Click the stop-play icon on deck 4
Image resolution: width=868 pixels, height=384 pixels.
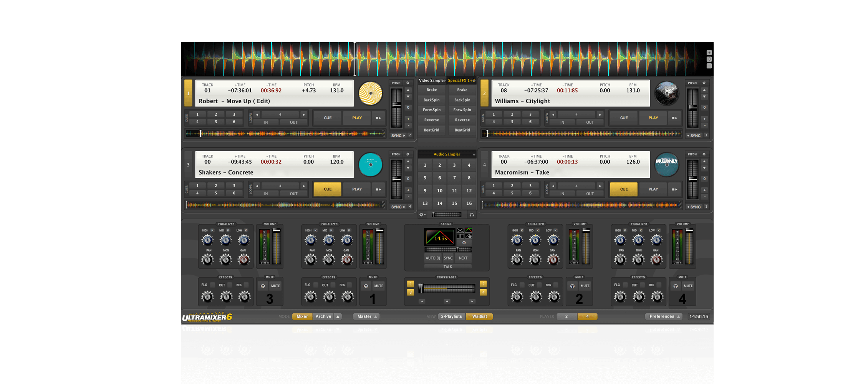click(x=674, y=189)
